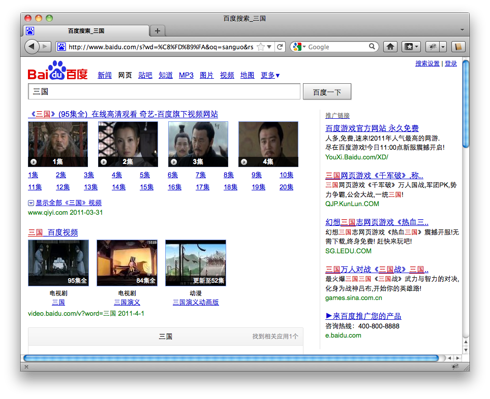Viewport: 490px width, 399px height.
Task: Play the episode 3集 video thumbnail
Action: (x=198, y=144)
